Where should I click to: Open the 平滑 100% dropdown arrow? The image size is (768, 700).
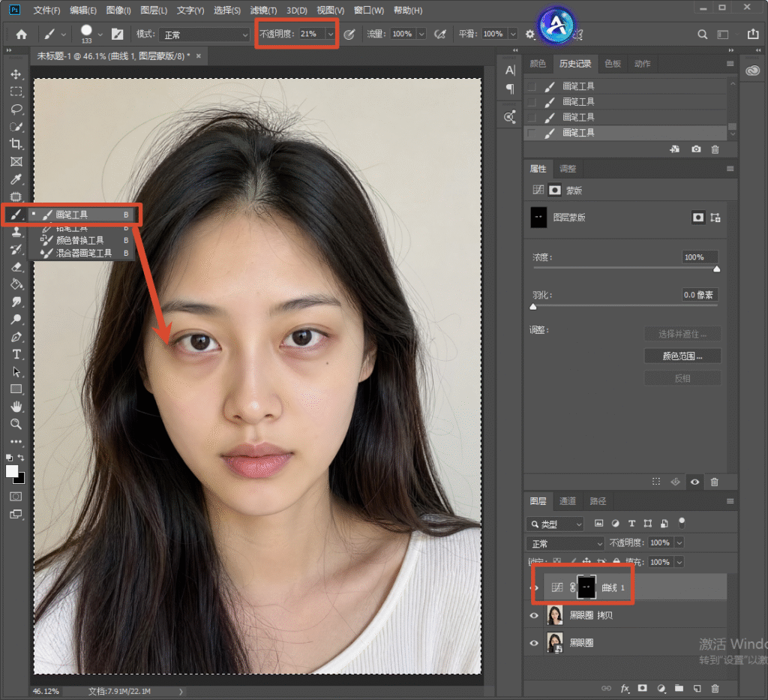(513, 34)
